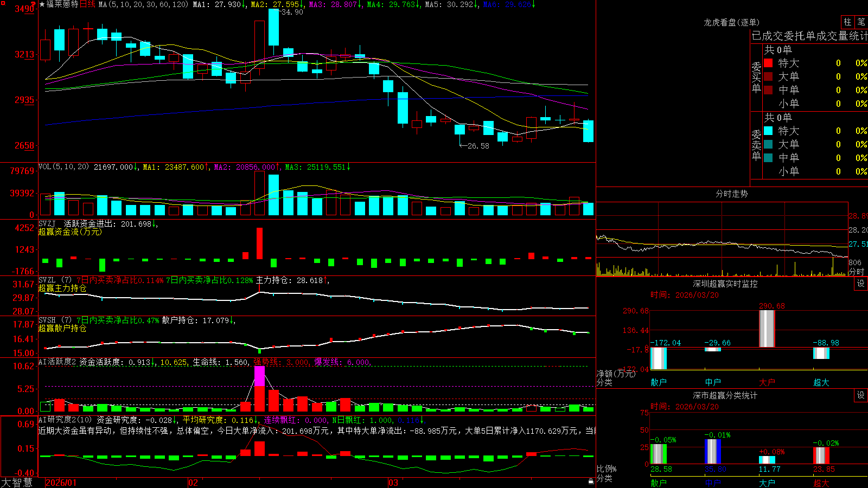The image size is (868, 488).
Task: Click the 超赢主力持仓 label
Action: [62, 288]
